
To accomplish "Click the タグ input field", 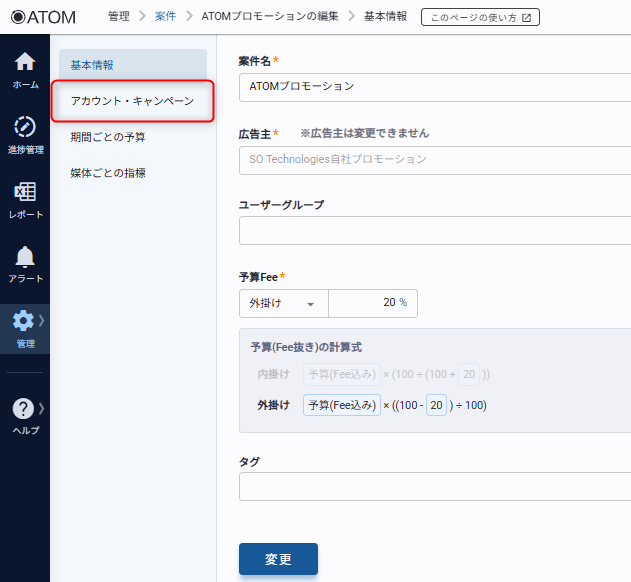I will [435, 487].
